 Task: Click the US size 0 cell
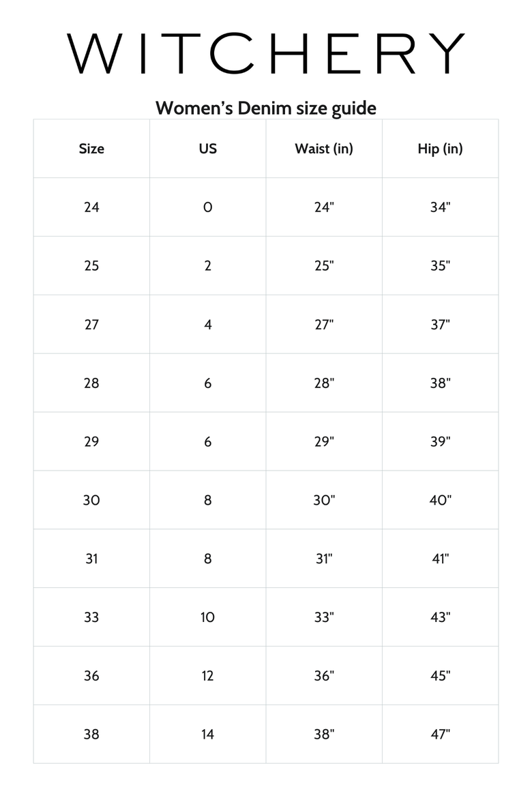(208, 207)
